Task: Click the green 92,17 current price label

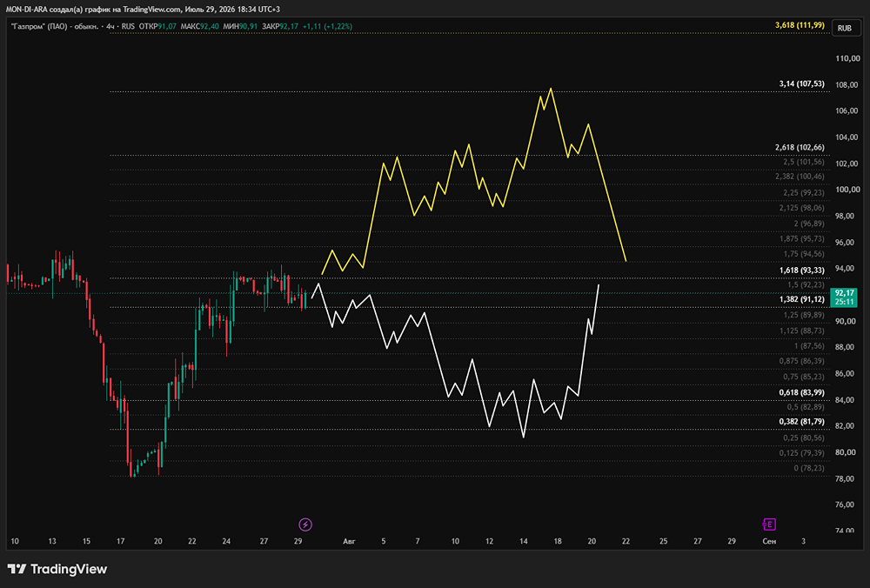Action: [844, 297]
